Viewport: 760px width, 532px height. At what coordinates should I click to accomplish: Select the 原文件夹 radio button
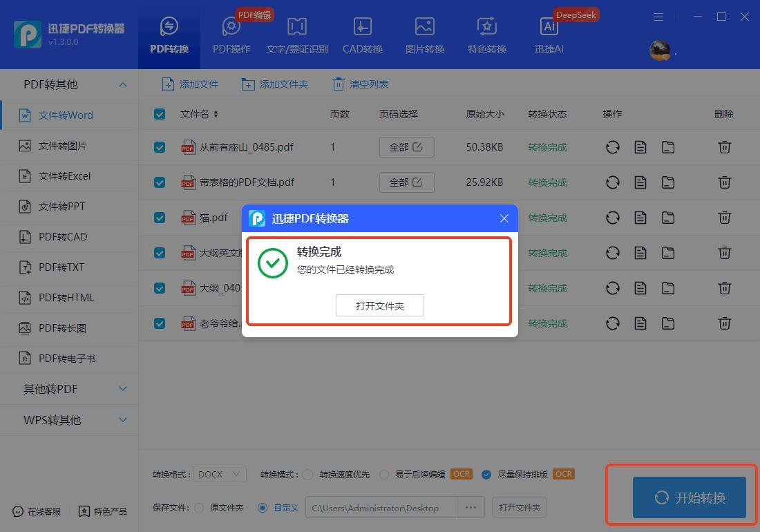click(199, 508)
